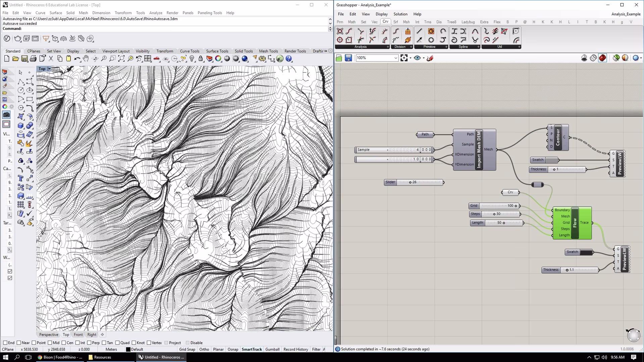Click the Length slider set to 50

[x=497, y=223]
